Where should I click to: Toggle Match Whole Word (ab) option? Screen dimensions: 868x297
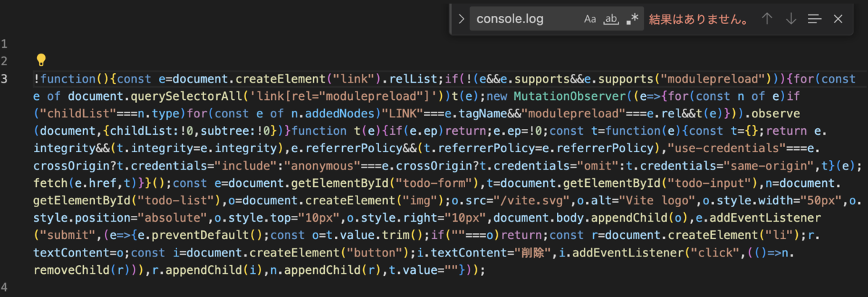[x=612, y=19]
